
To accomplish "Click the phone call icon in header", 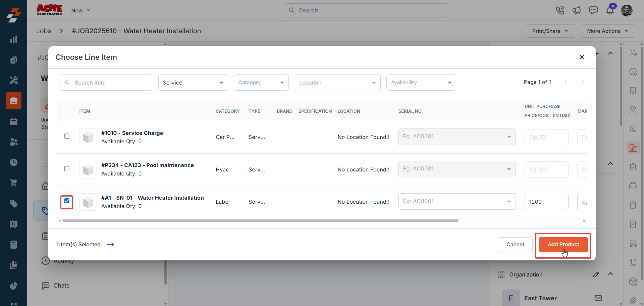I will (560, 10).
